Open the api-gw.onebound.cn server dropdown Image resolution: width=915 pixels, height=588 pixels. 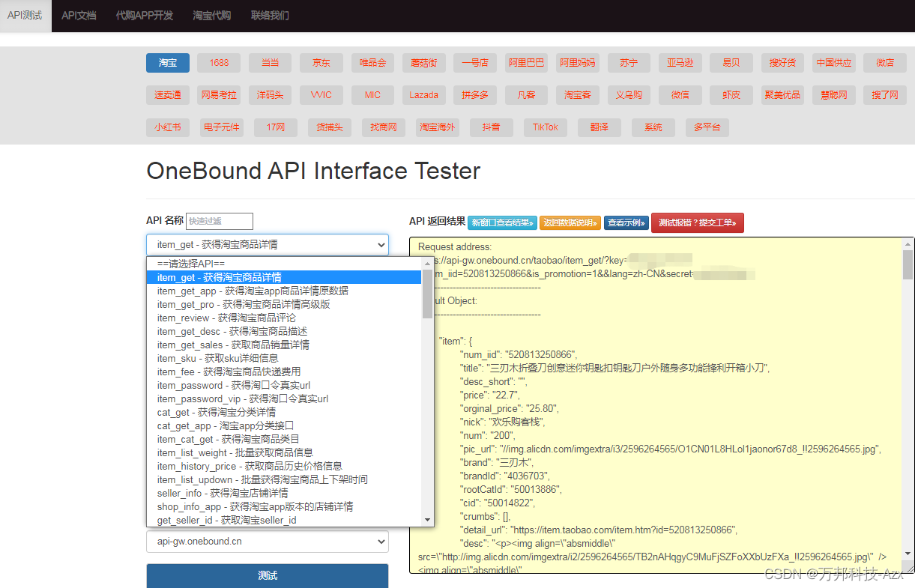point(268,541)
